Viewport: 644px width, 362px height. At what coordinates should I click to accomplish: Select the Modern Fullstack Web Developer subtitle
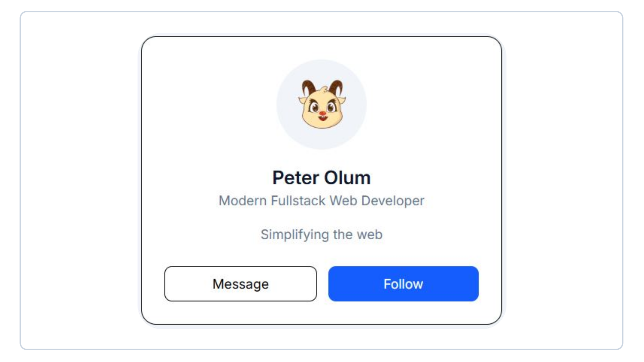point(321,201)
